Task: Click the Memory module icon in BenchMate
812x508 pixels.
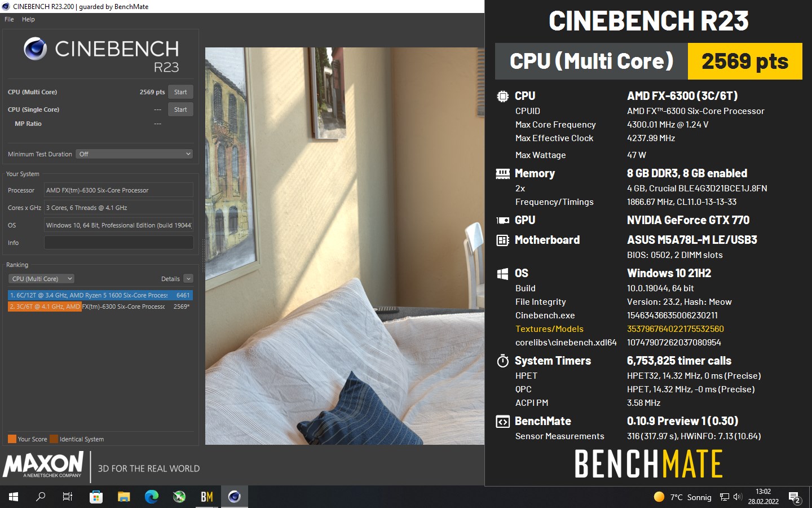Action: 502,174
